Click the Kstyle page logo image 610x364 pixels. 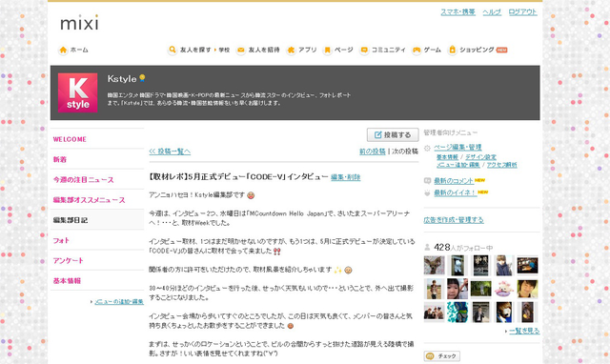click(x=77, y=92)
